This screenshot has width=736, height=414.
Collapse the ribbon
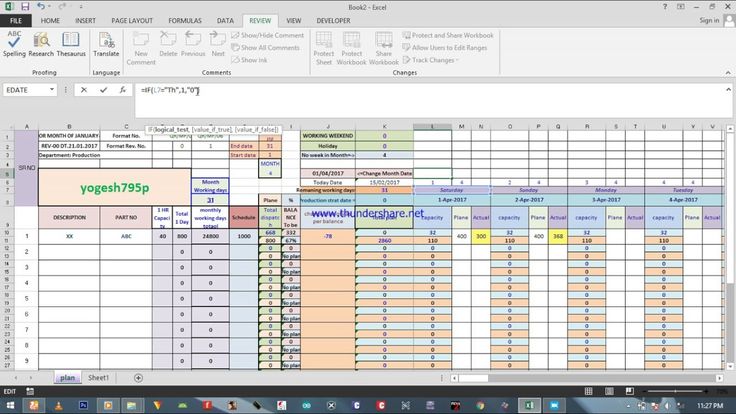(728, 73)
